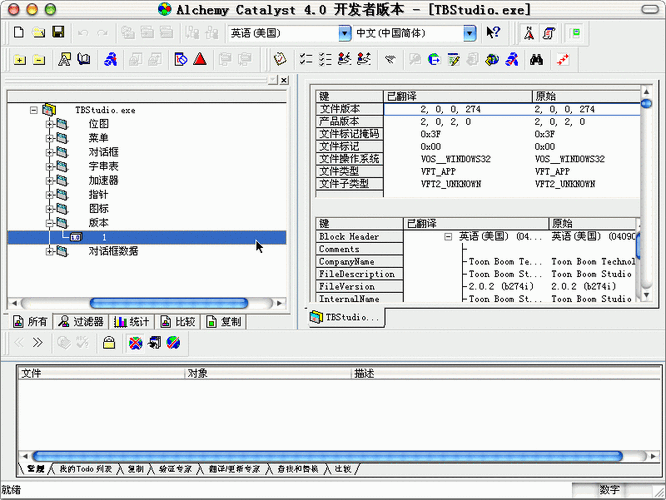Collapse the TBStudio.exe root node
Screen dimensions: 666x500
pyautogui.click(x=34, y=110)
